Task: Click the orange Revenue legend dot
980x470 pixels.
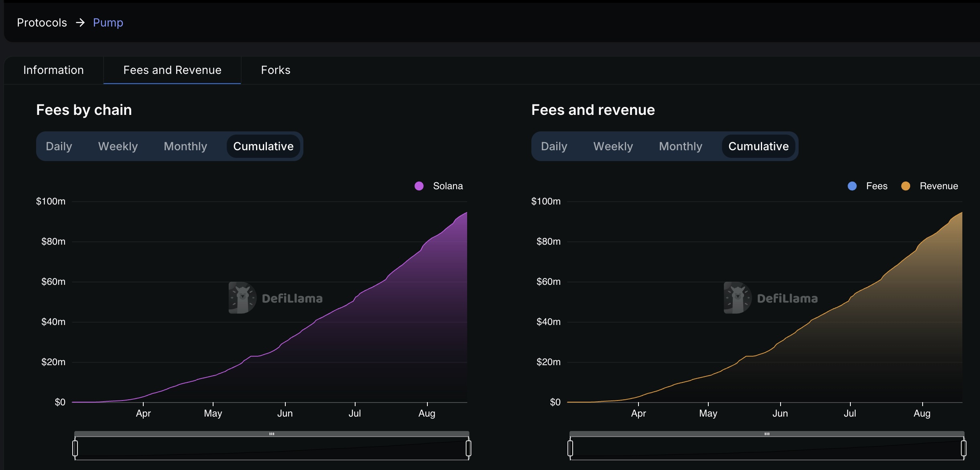Action: click(x=905, y=186)
